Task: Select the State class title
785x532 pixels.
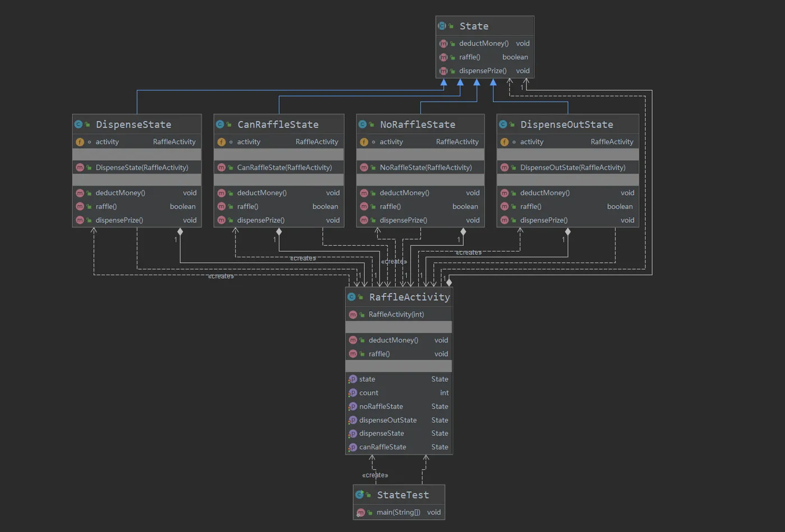Action: click(x=474, y=26)
